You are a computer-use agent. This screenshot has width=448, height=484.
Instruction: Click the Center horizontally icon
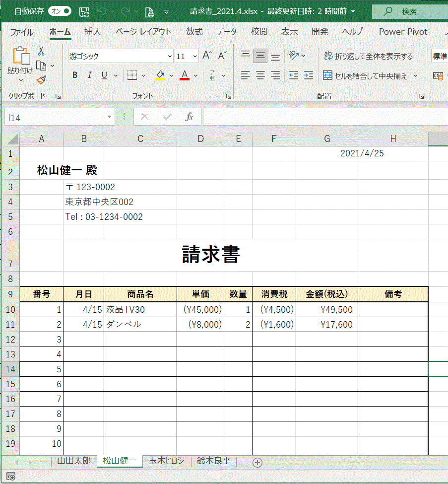260,75
